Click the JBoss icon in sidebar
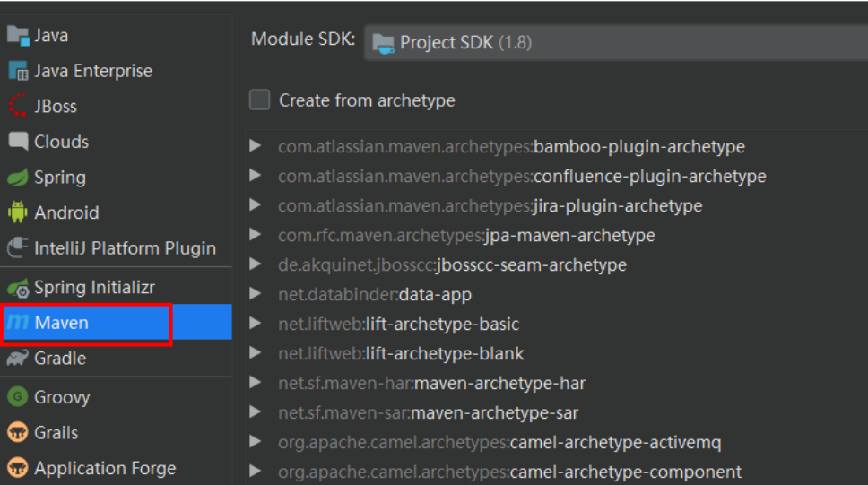This screenshot has width=868, height=485. point(18,106)
